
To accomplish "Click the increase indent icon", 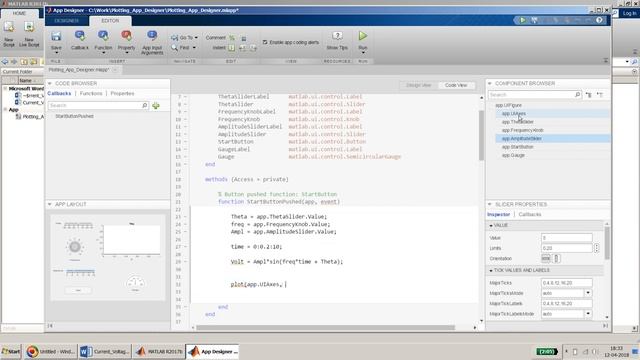I will (x=242, y=48).
